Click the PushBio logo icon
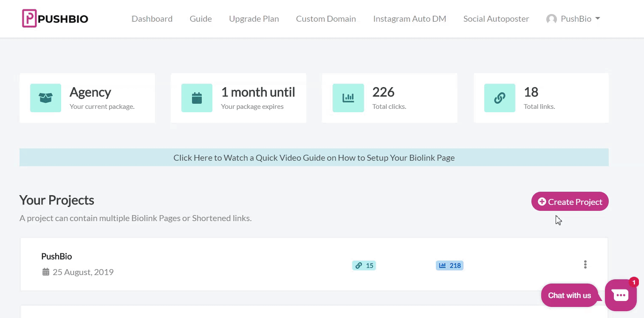The width and height of the screenshot is (644, 318). [x=30, y=19]
